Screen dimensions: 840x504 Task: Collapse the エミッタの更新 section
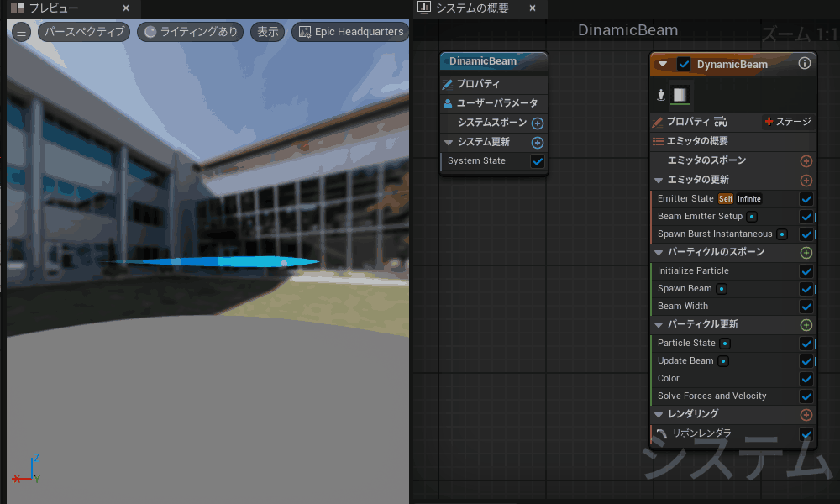point(658,180)
